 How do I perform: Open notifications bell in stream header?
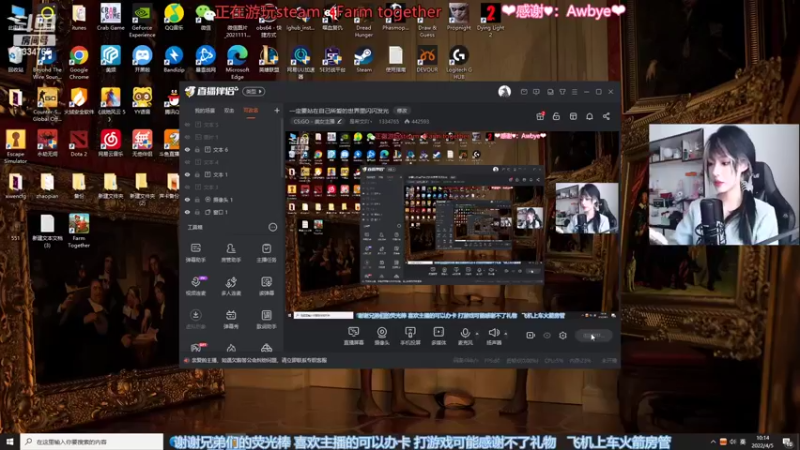[x=589, y=116]
